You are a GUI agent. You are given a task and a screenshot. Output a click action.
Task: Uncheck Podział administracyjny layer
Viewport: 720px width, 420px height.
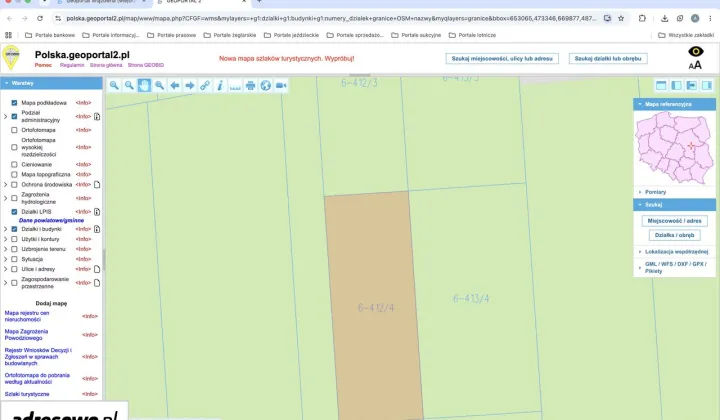pyautogui.click(x=14, y=117)
